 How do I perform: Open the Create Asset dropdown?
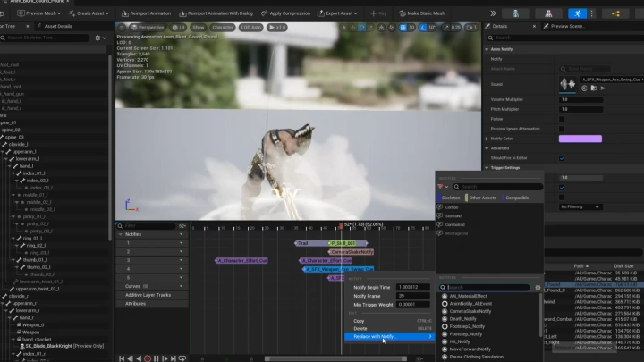click(x=89, y=13)
